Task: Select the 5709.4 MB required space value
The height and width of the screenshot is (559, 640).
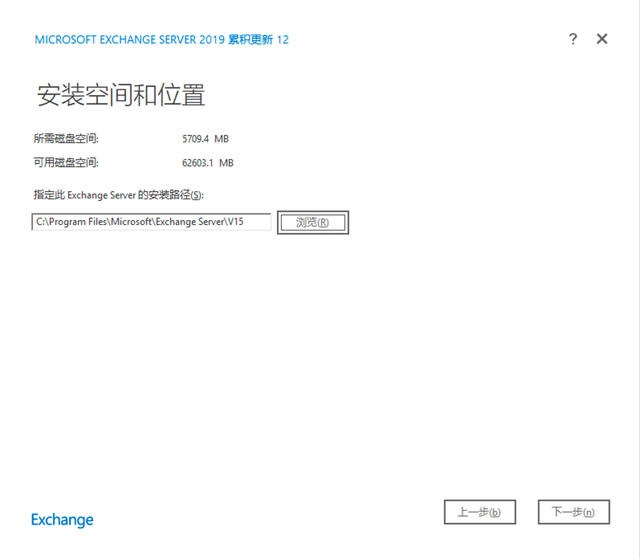Action: (x=205, y=139)
